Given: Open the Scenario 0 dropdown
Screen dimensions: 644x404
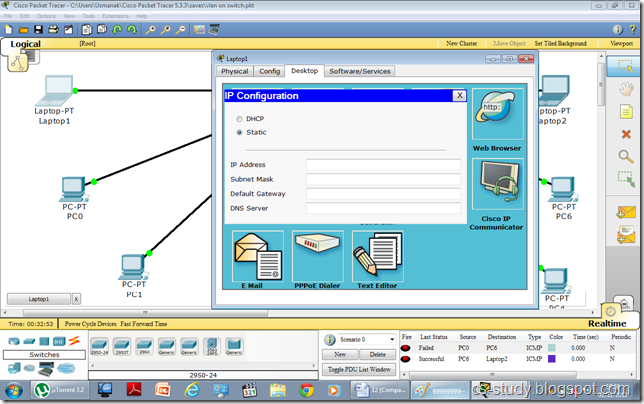Looking at the screenshot, I should pos(366,340).
